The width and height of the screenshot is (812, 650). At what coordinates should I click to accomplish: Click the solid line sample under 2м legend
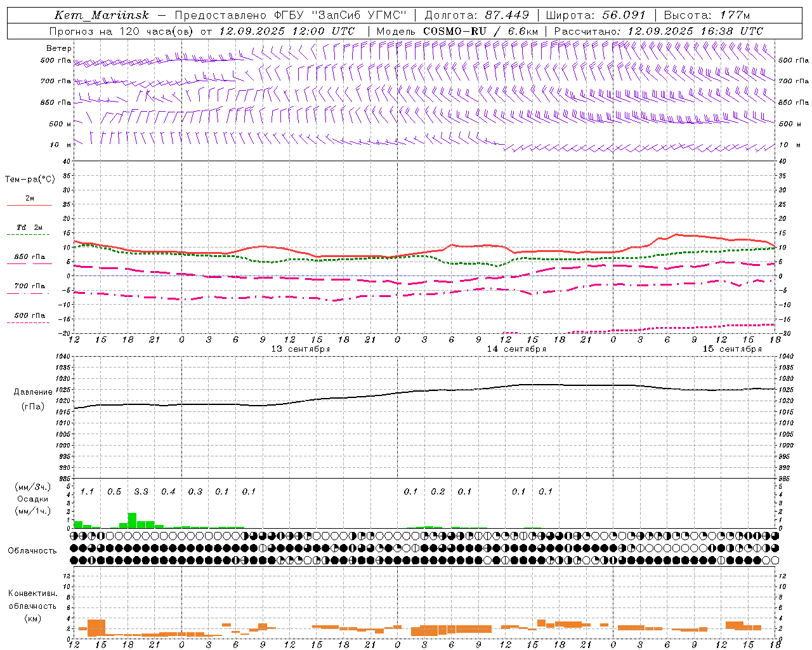click(29, 205)
